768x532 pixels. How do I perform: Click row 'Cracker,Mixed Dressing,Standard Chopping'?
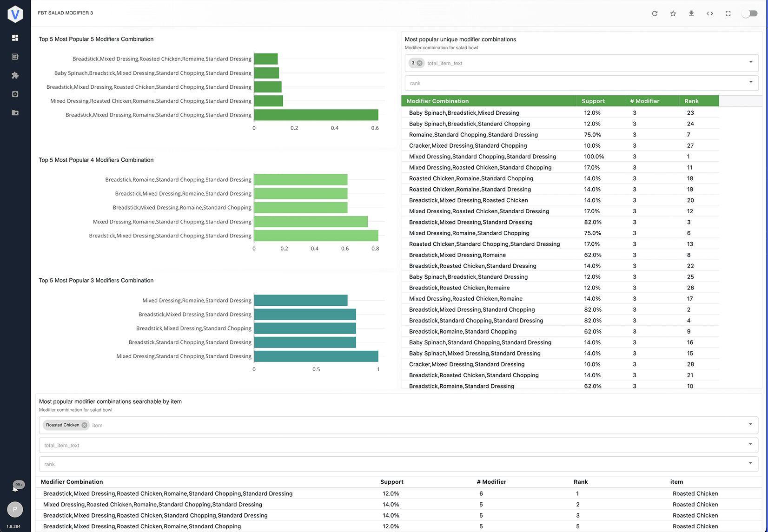pos(560,145)
